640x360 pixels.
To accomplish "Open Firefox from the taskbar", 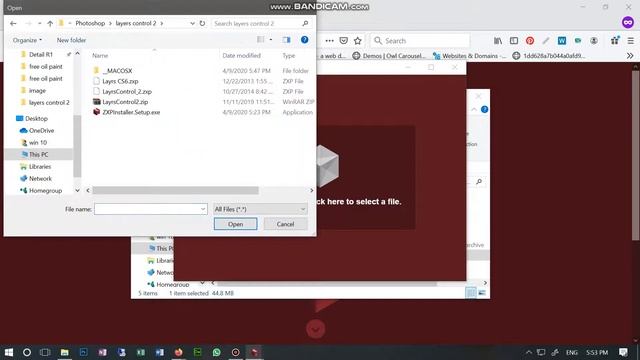I will coord(178,352).
